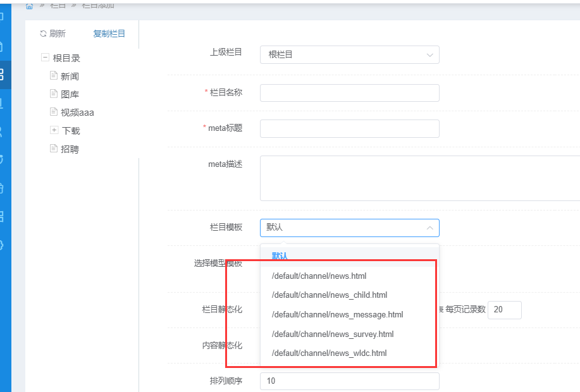
Task: Close the 栏目模板 dropdown showing 默认
Action: pos(350,228)
